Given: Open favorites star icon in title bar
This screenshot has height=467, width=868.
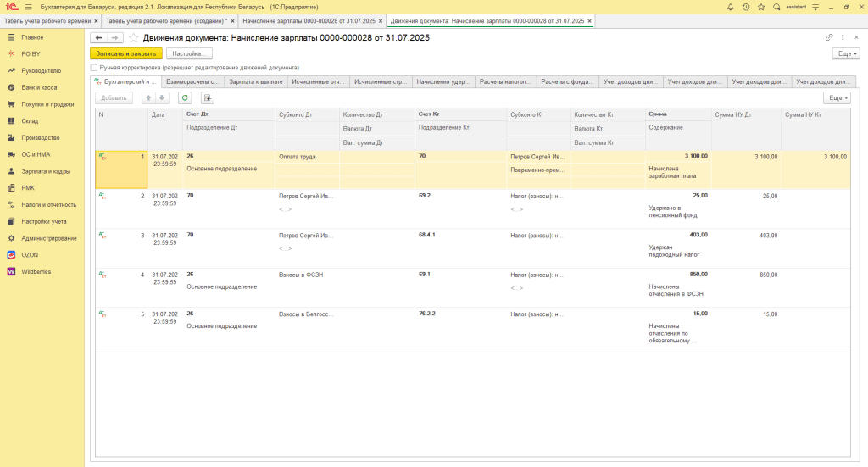Looking at the screenshot, I should pos(761,7).
